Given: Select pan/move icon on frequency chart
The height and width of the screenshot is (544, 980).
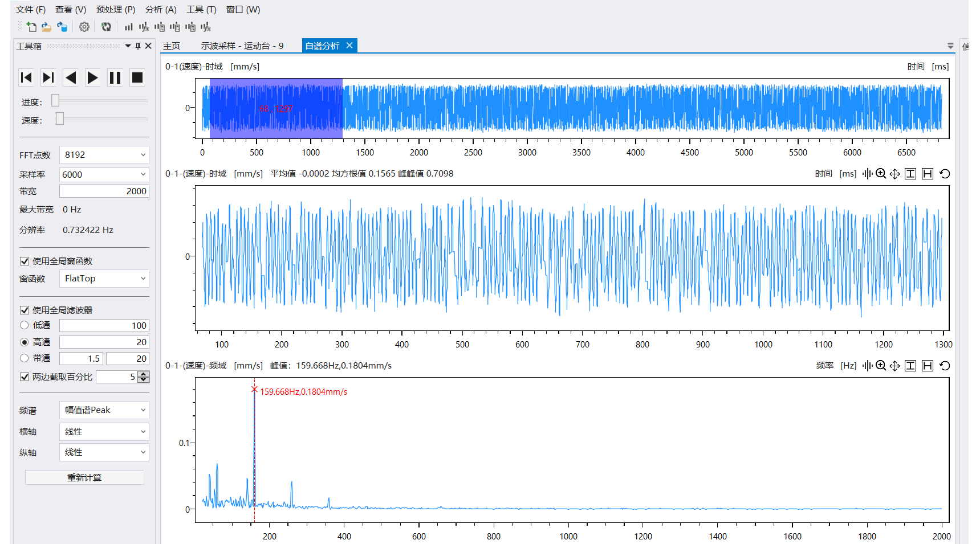Looking at the screenshot, I should 894,366.
